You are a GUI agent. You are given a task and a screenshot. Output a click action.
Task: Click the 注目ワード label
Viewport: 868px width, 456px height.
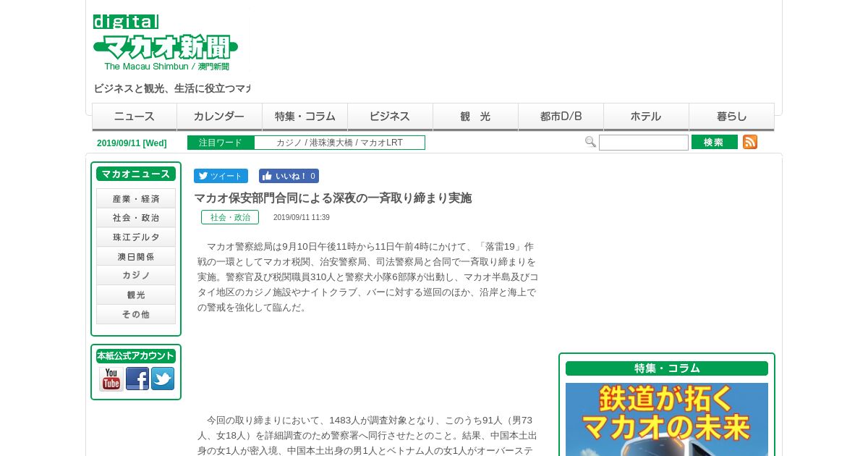click(x=221, y=143)
